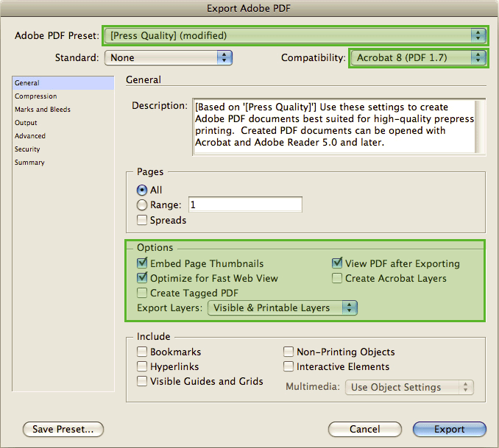
Task: Go to the Advanced section
Action: point(30,136)
